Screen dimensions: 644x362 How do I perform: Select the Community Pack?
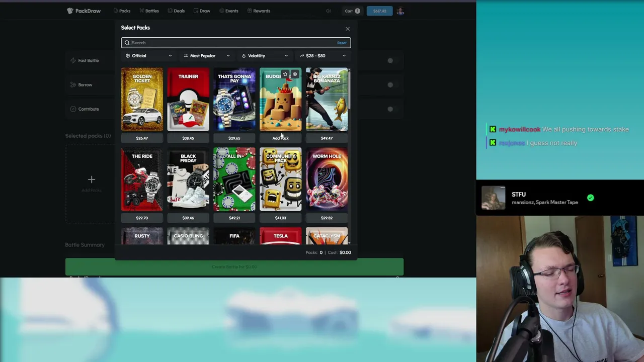(280, 179)
